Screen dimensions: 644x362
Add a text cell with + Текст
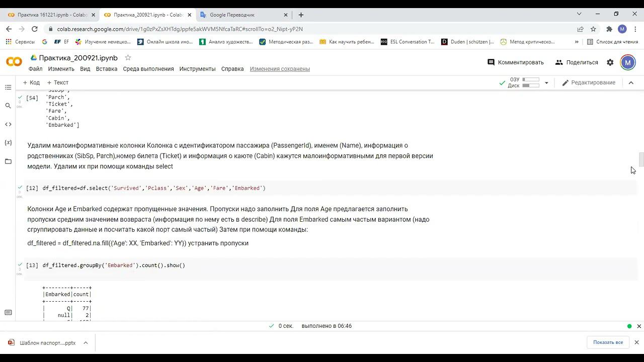tap(58, 82)
